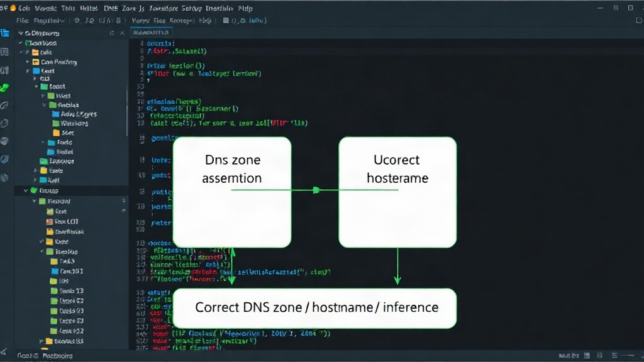
Task: Open the dropdown next to File in toolbar
Action: coord(49,20)
